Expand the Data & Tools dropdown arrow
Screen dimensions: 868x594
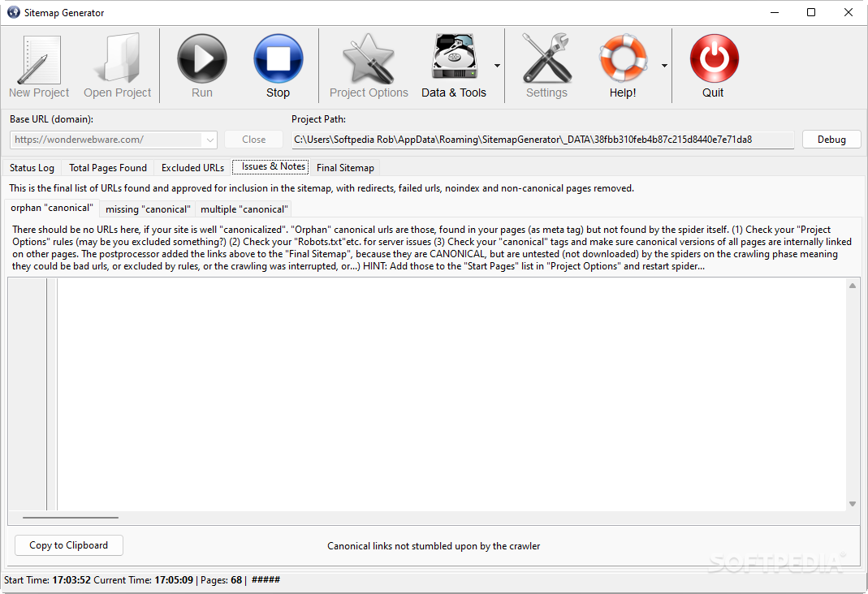(x=497, y=66)
